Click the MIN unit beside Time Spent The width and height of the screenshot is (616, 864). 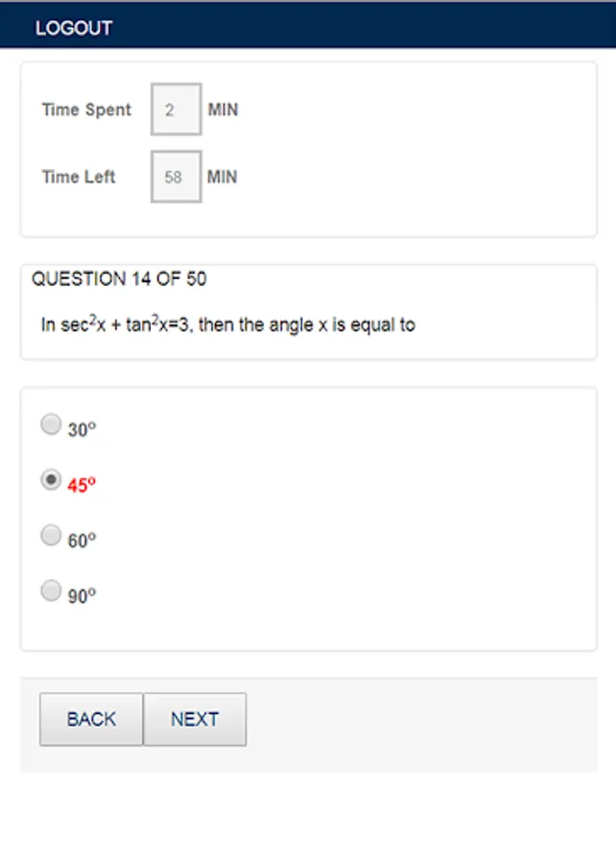[223, 109]
